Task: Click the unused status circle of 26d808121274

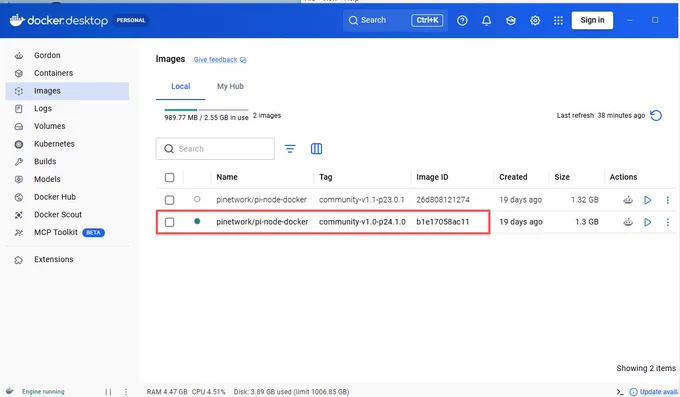Action: pyautogui.click(x=197, y=199)
